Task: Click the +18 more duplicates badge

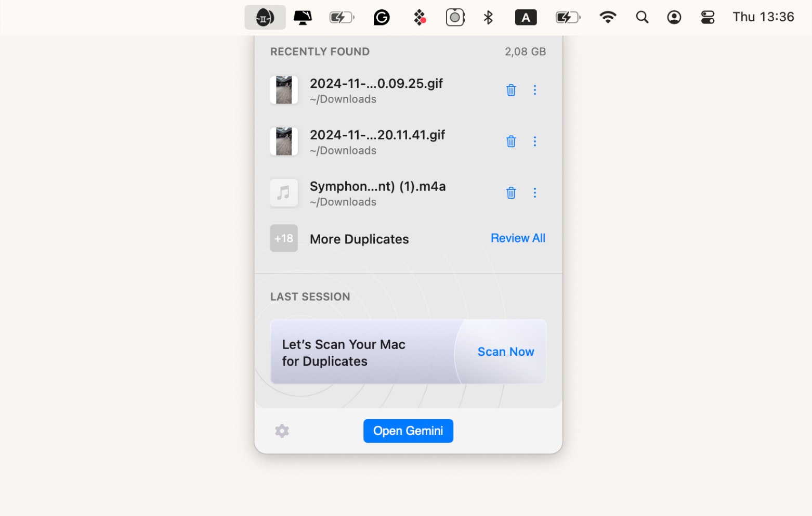Action: (284, 238)
